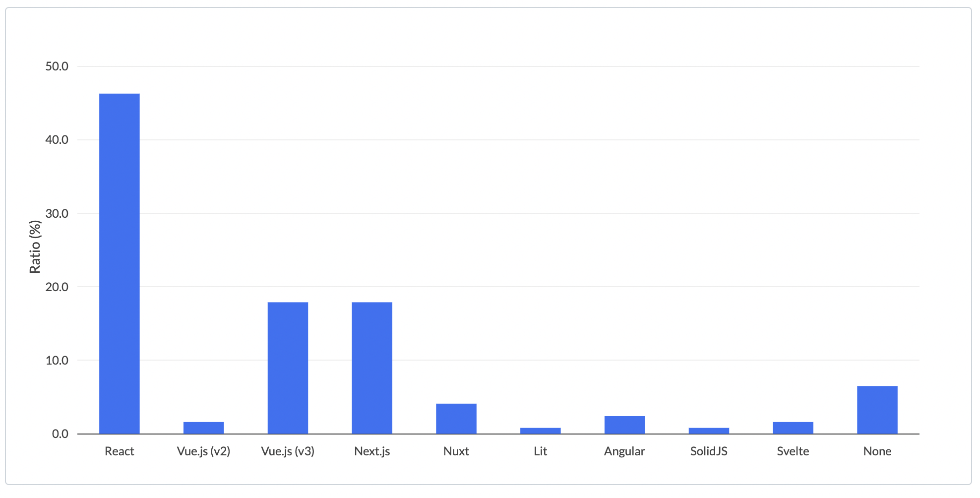Click the React bar in the chart
This screenshot has width=980, height=498.
point(120,263)
